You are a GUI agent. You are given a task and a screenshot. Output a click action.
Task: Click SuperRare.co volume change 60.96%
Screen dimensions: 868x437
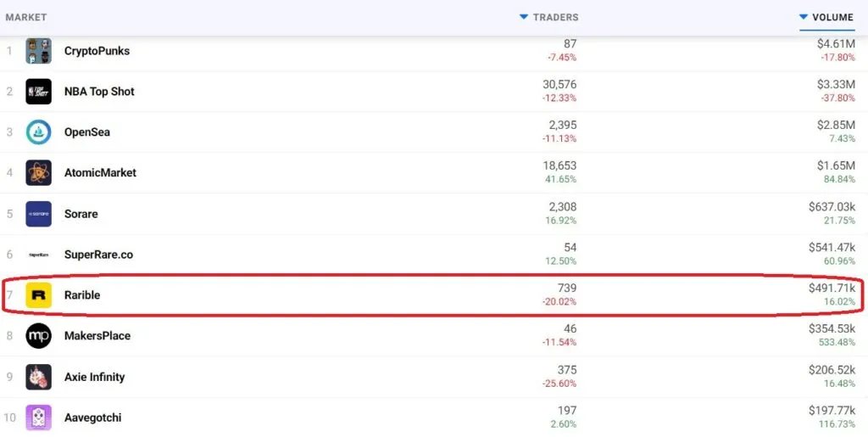click(840, 261)
